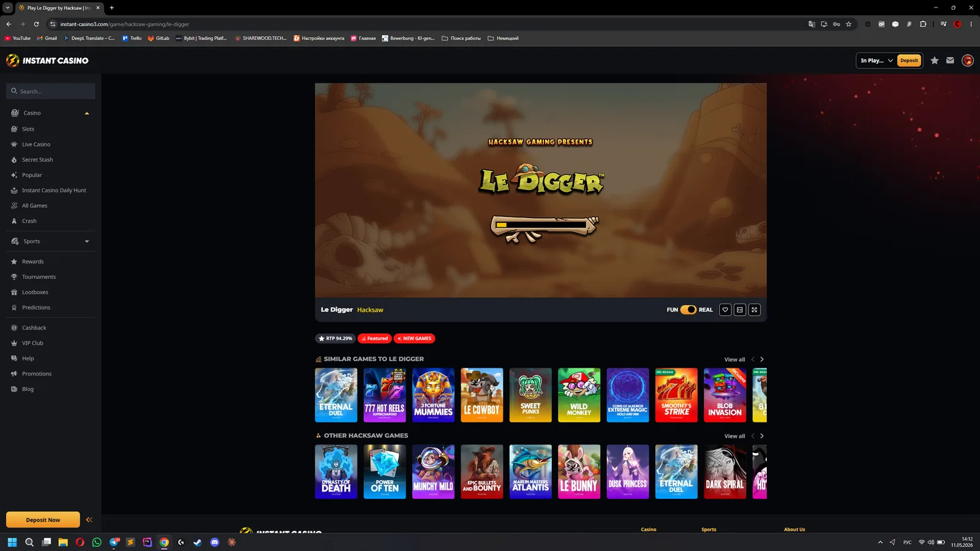Click the Hacksaw provider link
The height and width of the screenshot is (551, 980).
point(370,310)
